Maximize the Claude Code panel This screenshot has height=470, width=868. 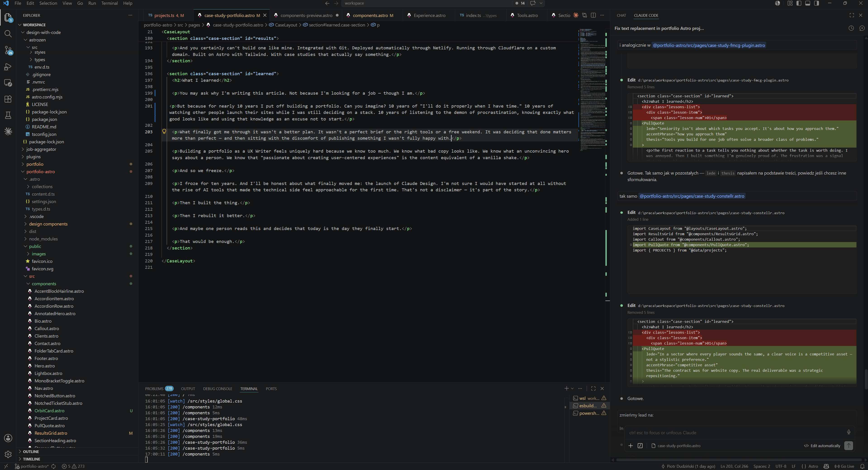pos(852,15)
